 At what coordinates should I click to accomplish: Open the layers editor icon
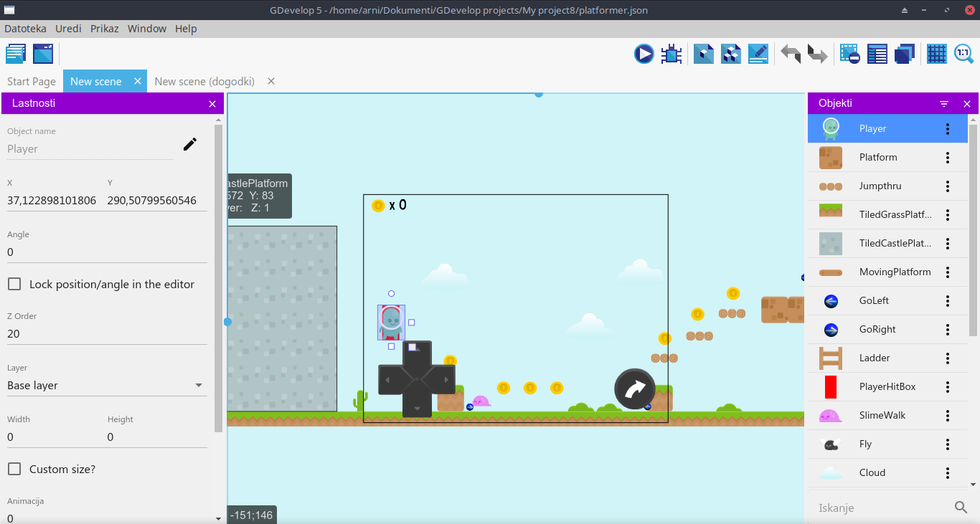click(x=905, y=54)
